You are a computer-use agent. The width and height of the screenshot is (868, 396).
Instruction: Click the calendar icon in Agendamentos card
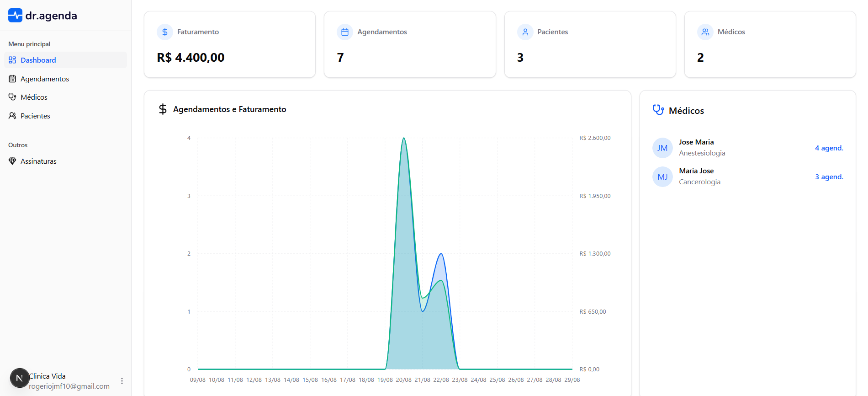tap(345, 32)
